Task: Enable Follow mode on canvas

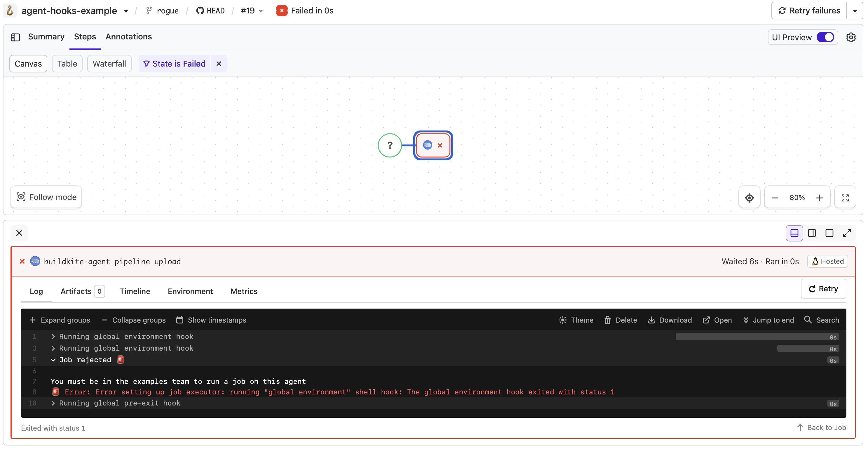Action: (x=46, y=197)
